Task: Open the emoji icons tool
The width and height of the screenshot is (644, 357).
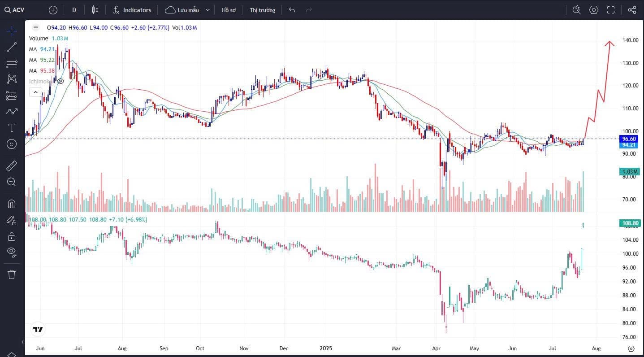Action: (12, 144)
